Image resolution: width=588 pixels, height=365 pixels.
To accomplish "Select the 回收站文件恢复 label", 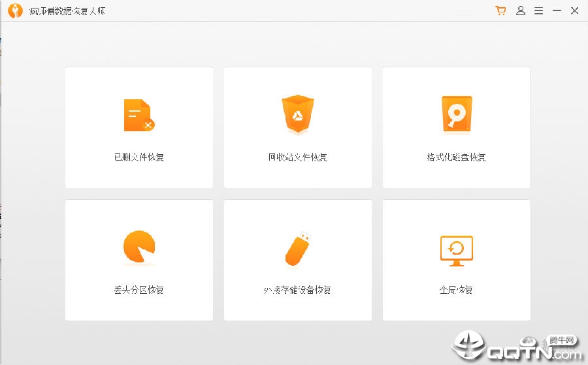I will pyautogui.click(x=298, y=157).
